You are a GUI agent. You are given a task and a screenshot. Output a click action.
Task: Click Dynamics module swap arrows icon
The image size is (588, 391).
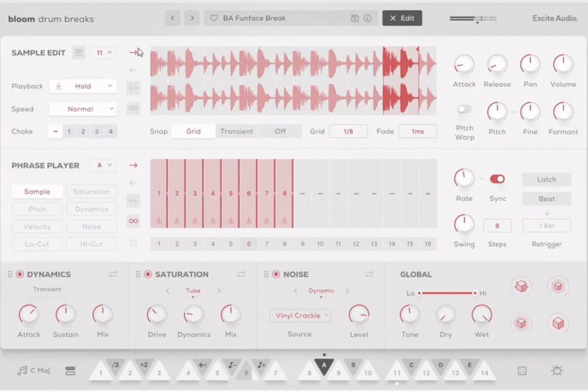click(x=113, y=274)
